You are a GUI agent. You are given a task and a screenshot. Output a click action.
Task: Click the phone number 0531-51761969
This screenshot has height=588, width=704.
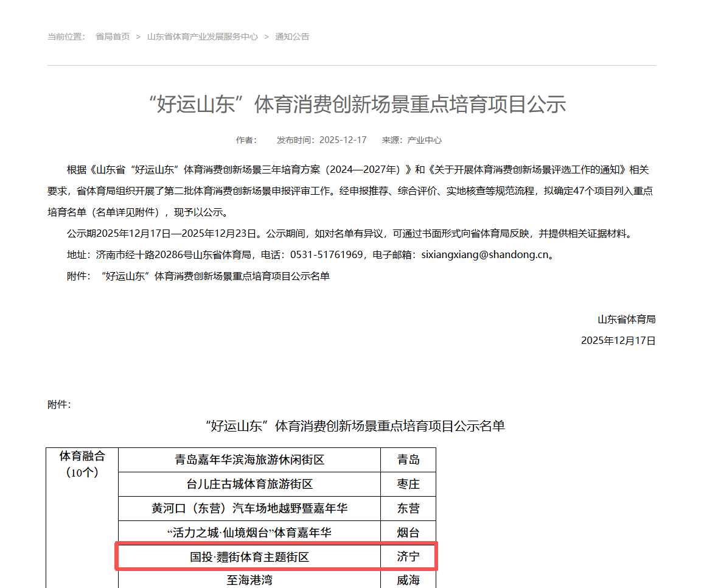click(326, 255)
